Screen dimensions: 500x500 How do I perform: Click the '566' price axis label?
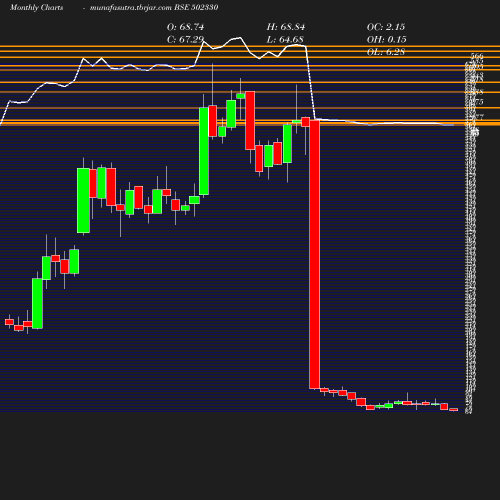coord(477,56)
